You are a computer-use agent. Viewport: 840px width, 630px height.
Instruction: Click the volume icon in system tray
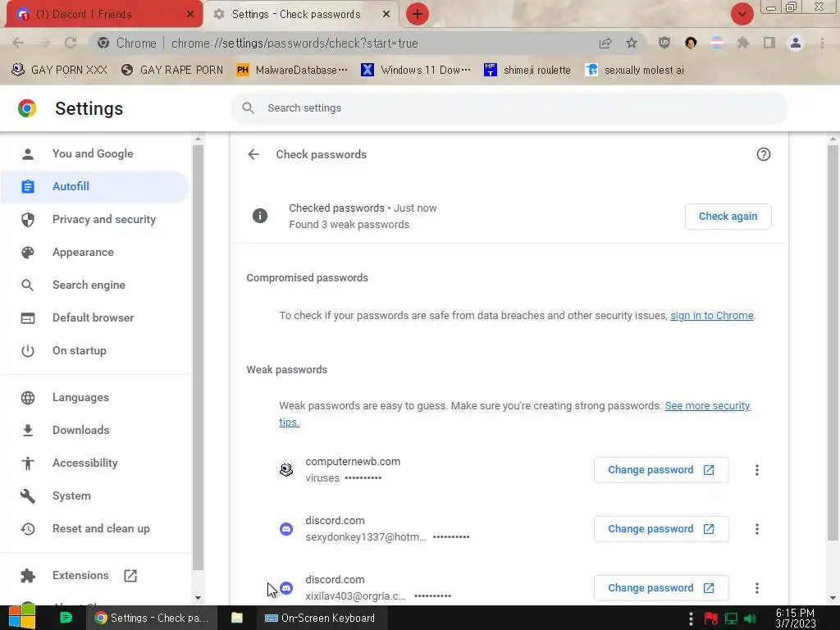[751, 619]
